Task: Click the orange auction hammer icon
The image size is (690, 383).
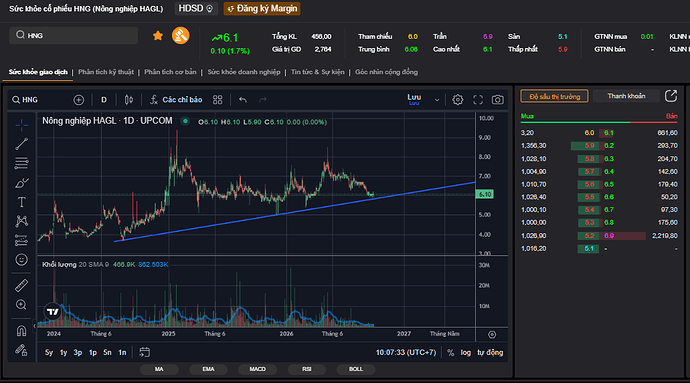Action: pos(180,36)
